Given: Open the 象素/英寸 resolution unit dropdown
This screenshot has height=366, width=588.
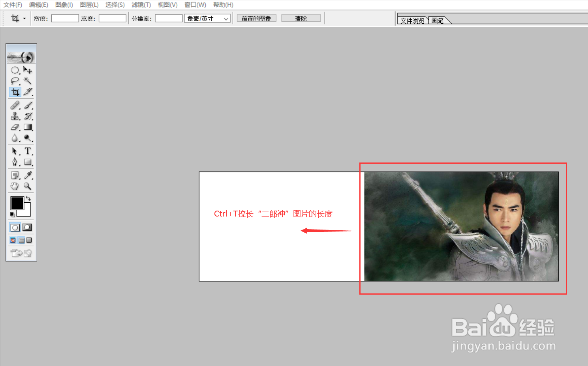Looking at the screenshot, I should [x=207, y=19].
